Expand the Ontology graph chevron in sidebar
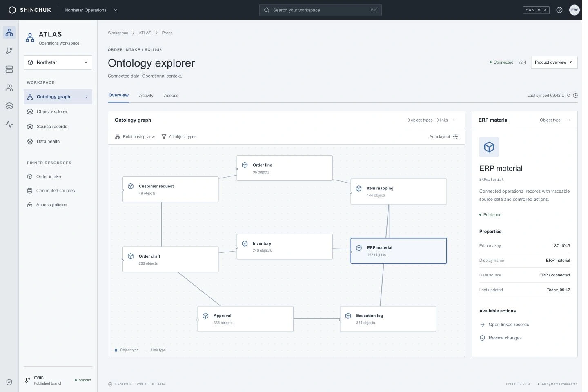The width and height of the screenshot is (588, 392). 87,97
